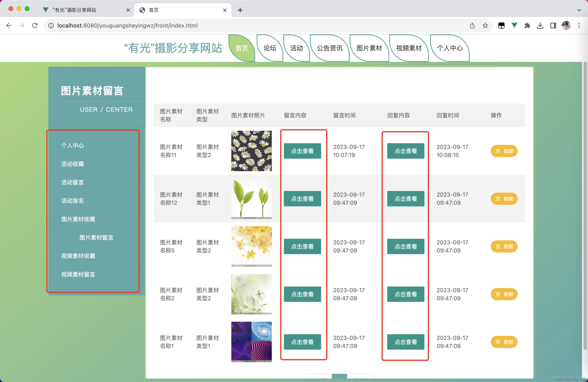
Task: Open the browser extensions puzzle icon
Action: click(x=527, y=25)
